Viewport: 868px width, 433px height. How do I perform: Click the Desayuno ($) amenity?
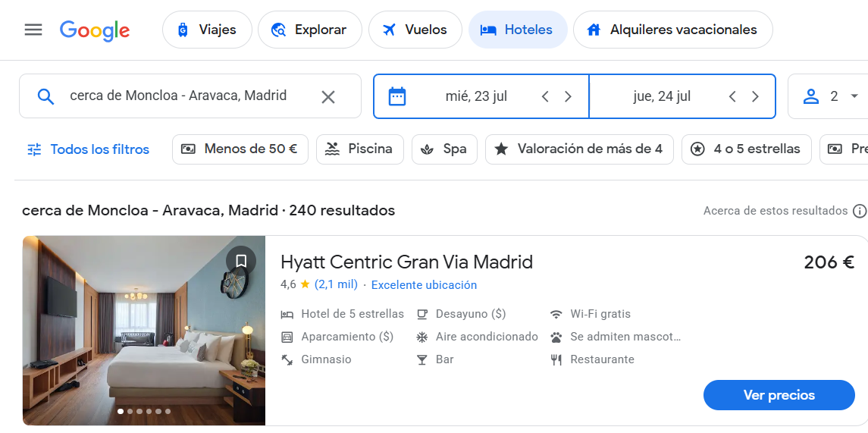coord(461,315)
